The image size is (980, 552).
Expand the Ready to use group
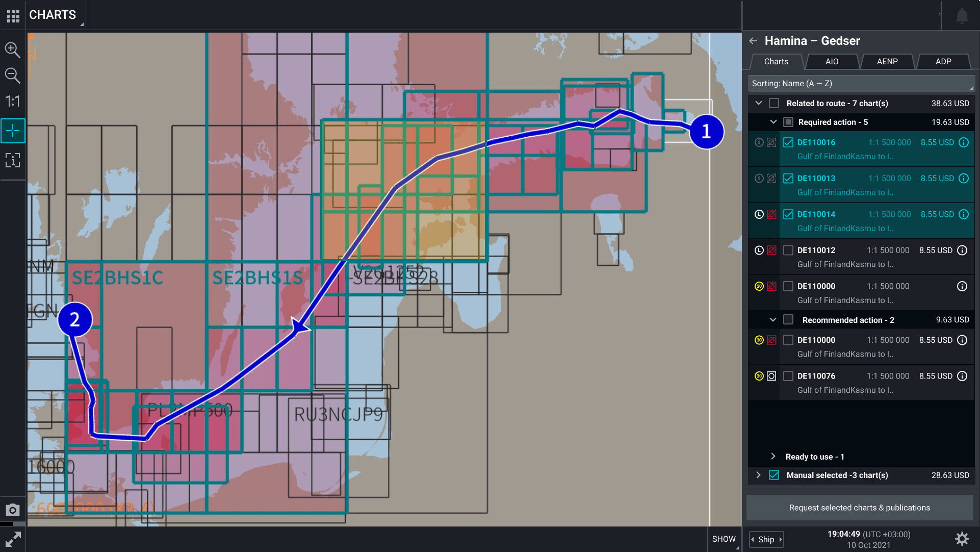point(773,456)
